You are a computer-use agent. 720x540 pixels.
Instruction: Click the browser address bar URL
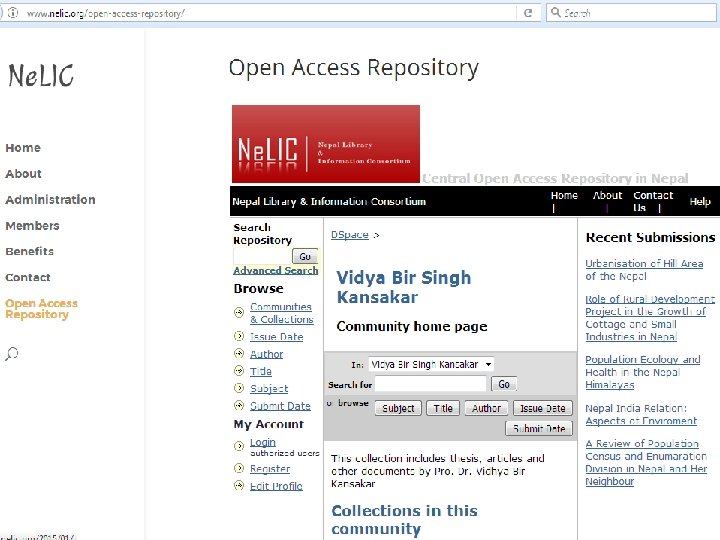coord(106,13)
